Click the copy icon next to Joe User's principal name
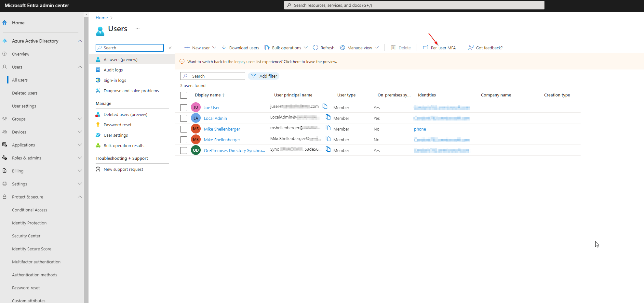Viewport: 644px width, 303px height. (325, 106)
